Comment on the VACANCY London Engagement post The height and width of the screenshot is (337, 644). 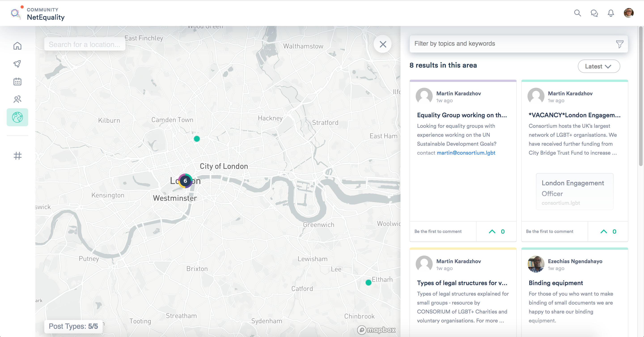pyautogui.click(x=549, y=231)
